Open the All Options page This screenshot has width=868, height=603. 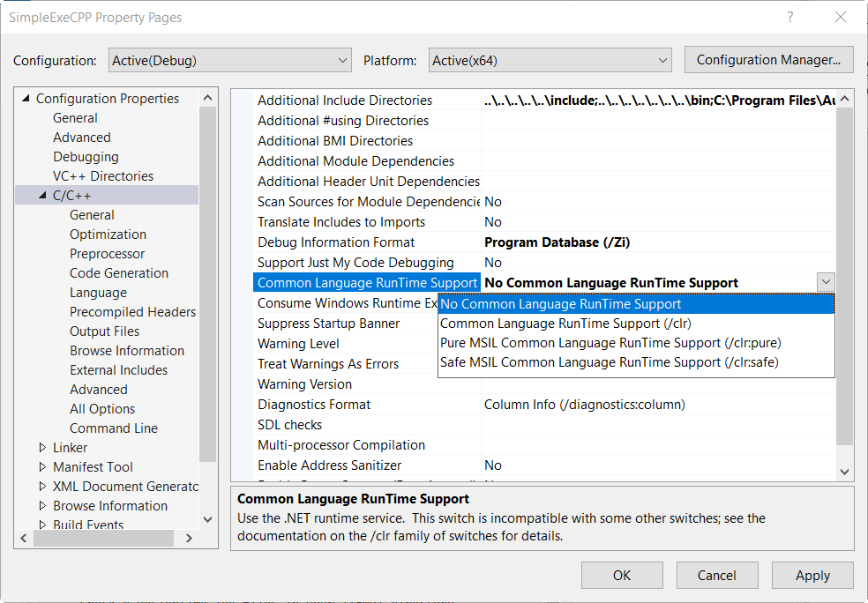point(102,408)
